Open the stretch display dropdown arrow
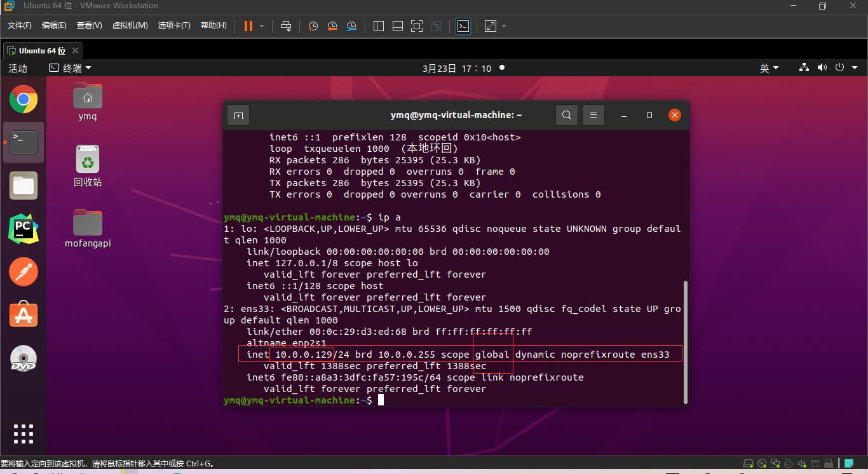 [504, 26]
